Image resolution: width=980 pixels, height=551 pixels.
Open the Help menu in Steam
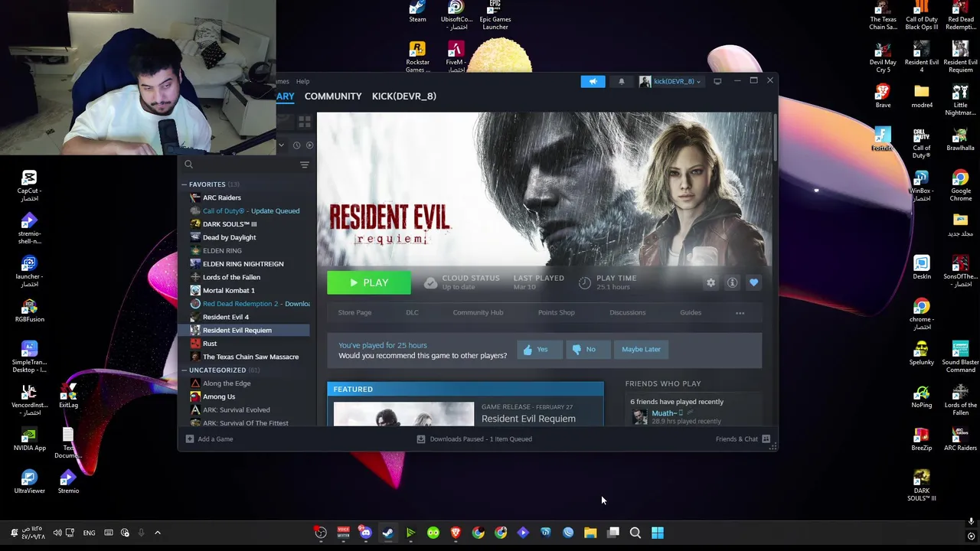click(303, 81)
